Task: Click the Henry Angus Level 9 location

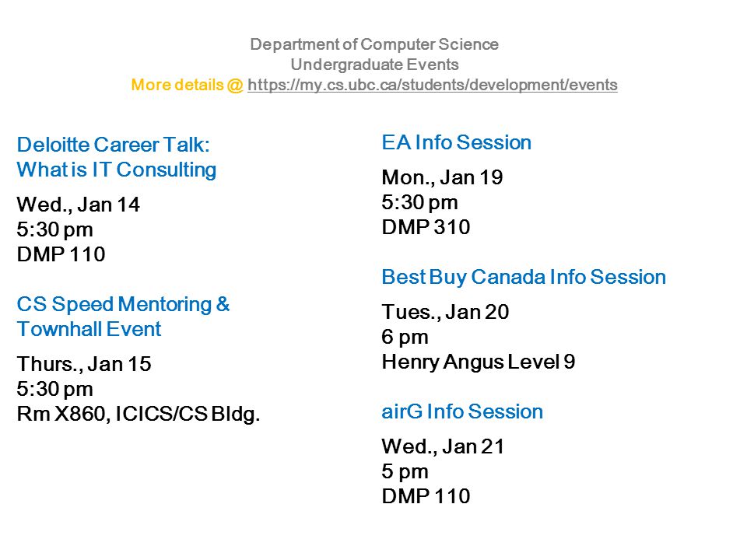Action: 479,362
